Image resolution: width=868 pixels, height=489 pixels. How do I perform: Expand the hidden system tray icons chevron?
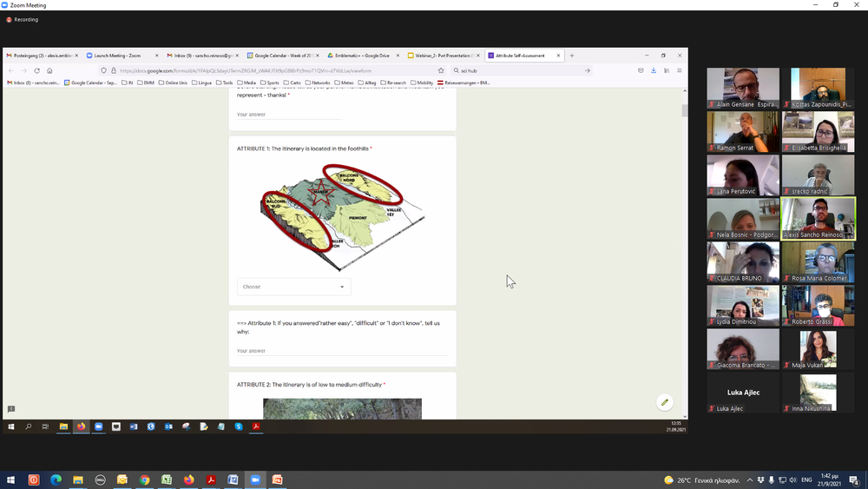pyautogui.click(x=749, y=479)
